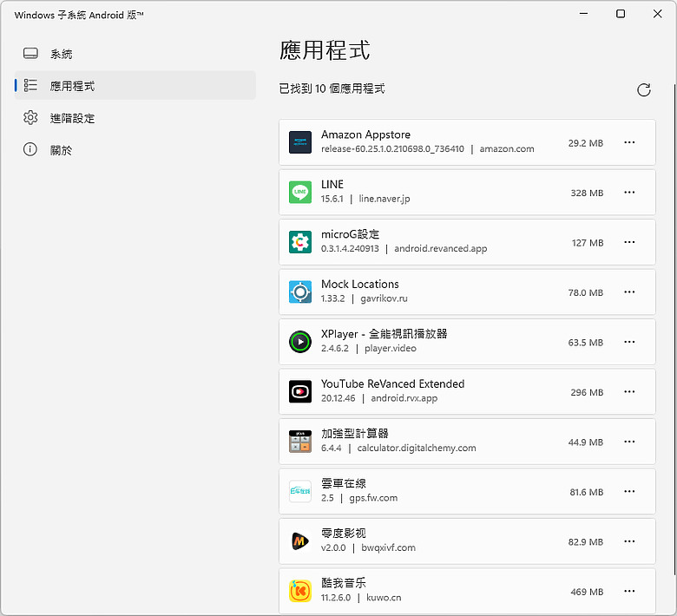This screenshot has height=616, width=677.
Task: Maximize the Windows 子系統 Android window
Action: click(621, 14)
